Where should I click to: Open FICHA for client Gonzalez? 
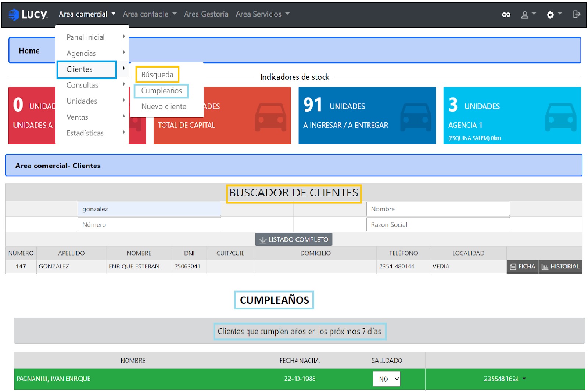(x=523, y=267)
